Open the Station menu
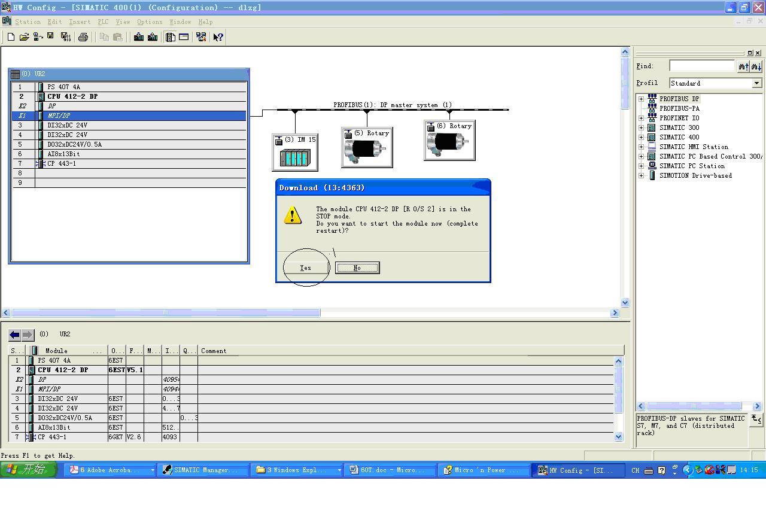 click(28, 22)
